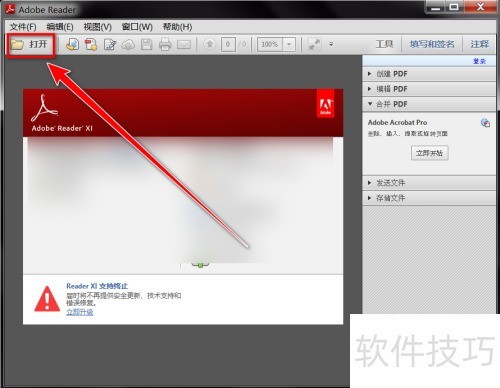Close the Adobe Reader window
Viewport: 500px width, 388px height.
pyautogui.click(x=480, y=7)
